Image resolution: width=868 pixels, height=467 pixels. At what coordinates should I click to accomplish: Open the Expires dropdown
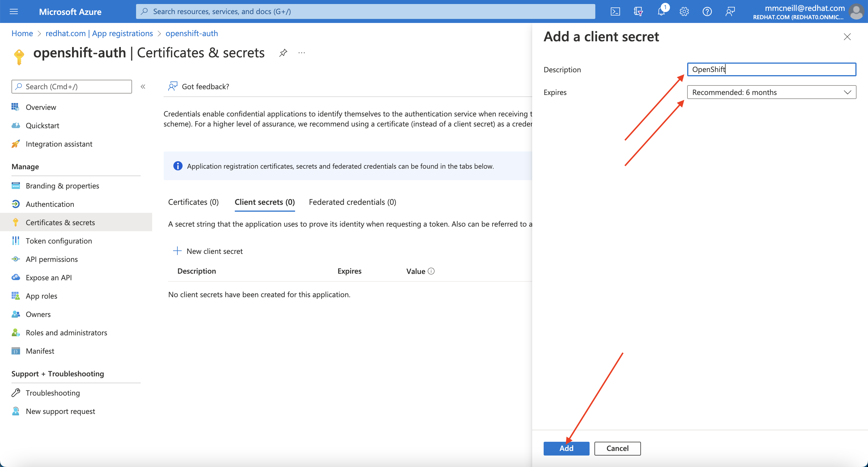(771, 92)
